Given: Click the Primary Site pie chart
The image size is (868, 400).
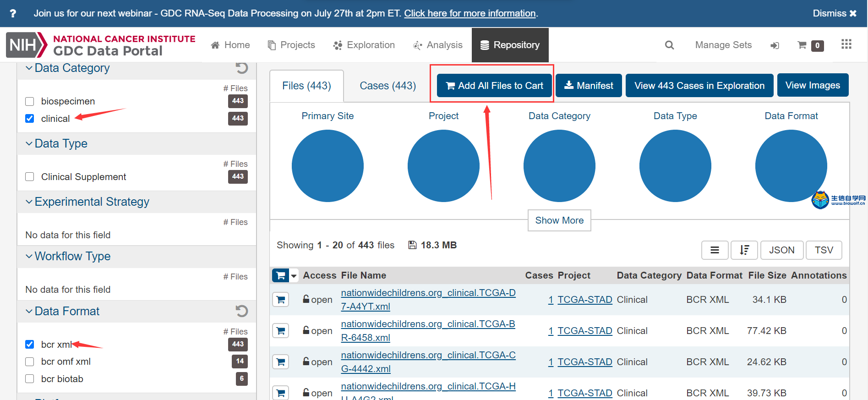Looking at the screenshot, I should [328, 166].
